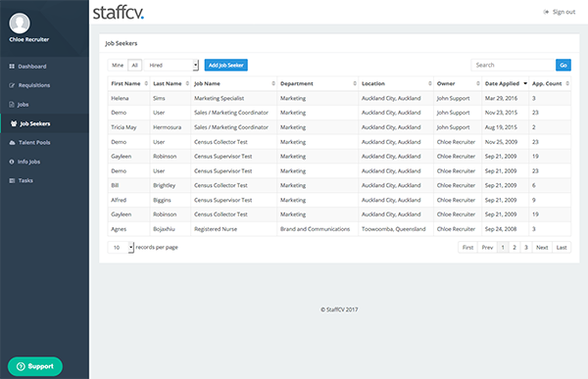Click the Search input field
588x379 pixels.
[513, 66]
